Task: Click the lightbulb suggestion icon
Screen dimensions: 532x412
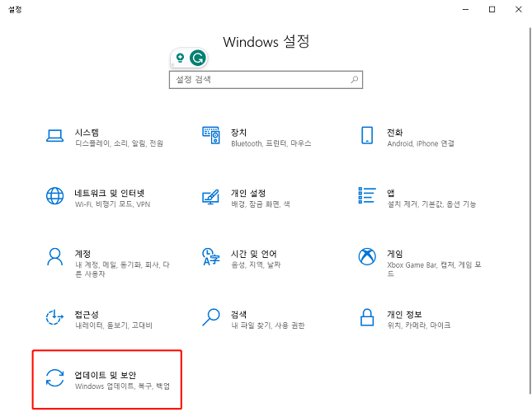Action: (x=180, y=58)
